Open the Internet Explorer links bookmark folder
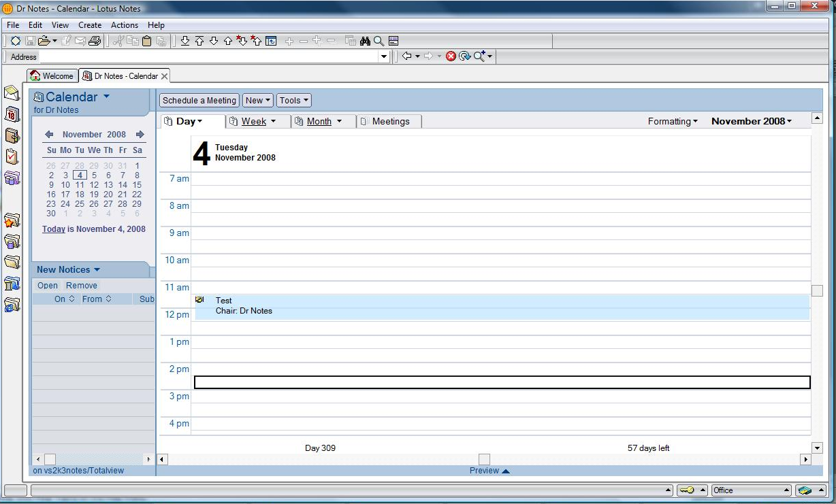 pyautogui.click(x=12, y=305)
